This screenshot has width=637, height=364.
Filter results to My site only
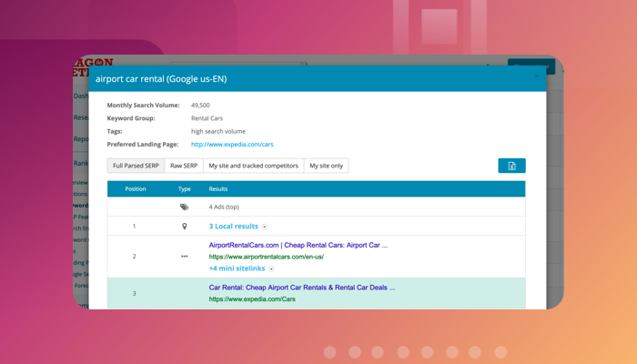point(326,166)
